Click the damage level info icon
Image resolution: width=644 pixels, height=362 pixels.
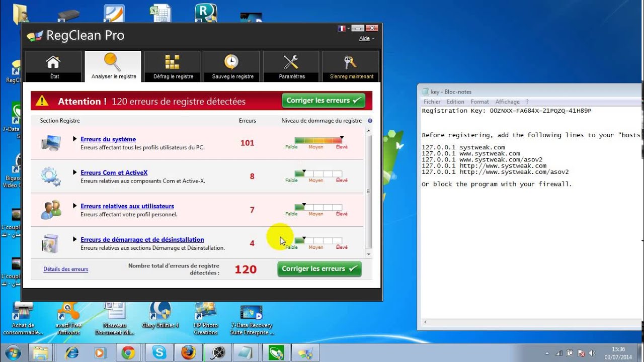point(370,121)
